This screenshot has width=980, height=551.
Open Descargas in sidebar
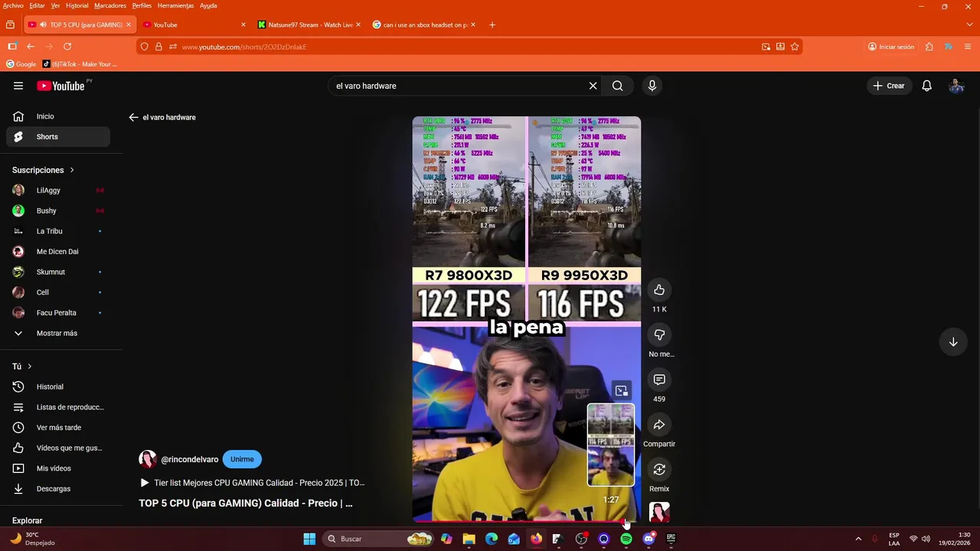tap(58, 489)
